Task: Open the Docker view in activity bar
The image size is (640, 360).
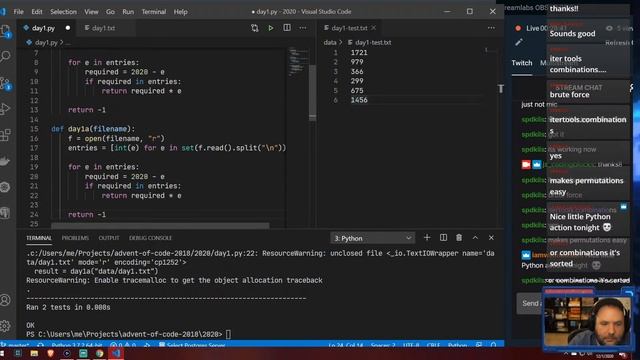Action: [6, 161]
